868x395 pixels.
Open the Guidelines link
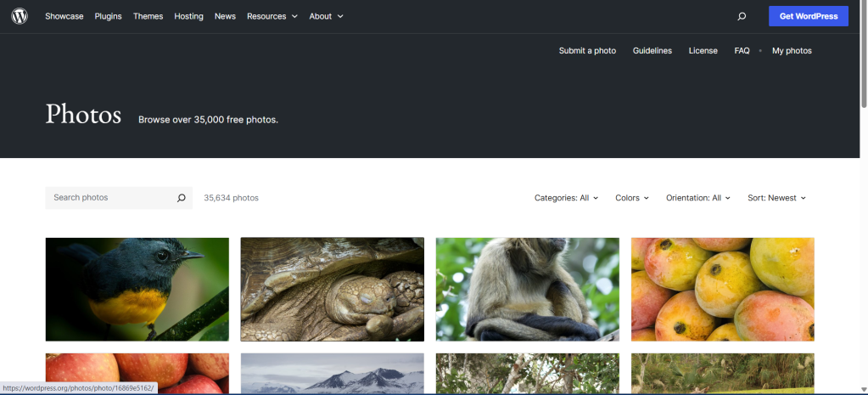point(652,51)
